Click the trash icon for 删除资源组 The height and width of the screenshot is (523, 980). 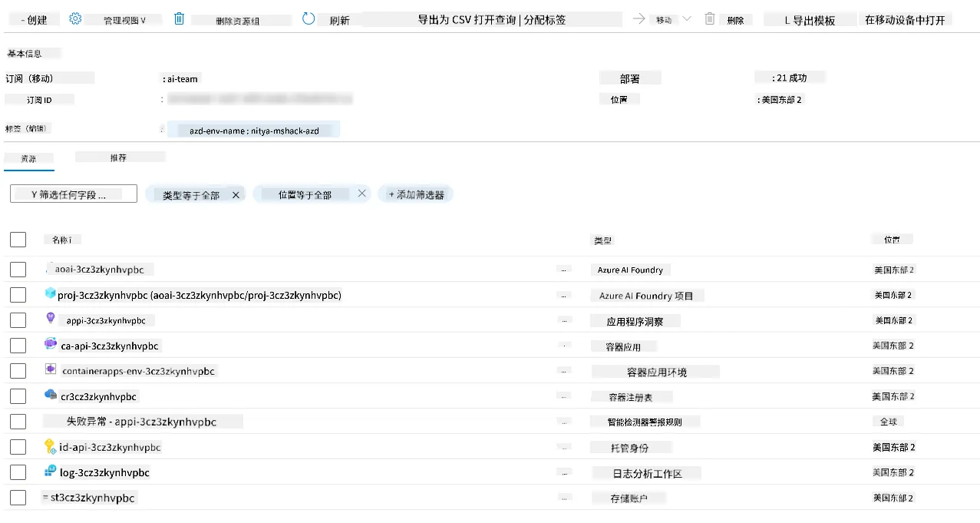(179, 18)
